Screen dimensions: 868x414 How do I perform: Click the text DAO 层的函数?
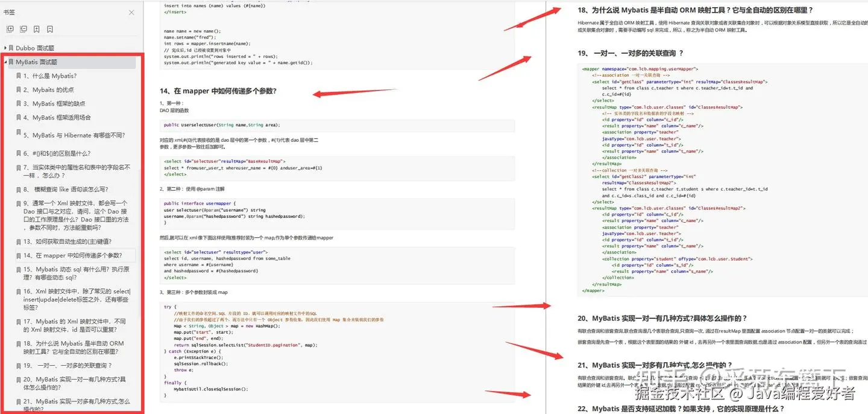click(x=174, y=110)
